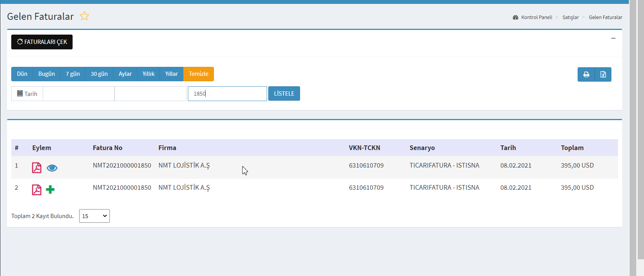Select the 7 gün filter
Image resolution: width=644 pixels, height=276 pixels.
tap(73, 74)
